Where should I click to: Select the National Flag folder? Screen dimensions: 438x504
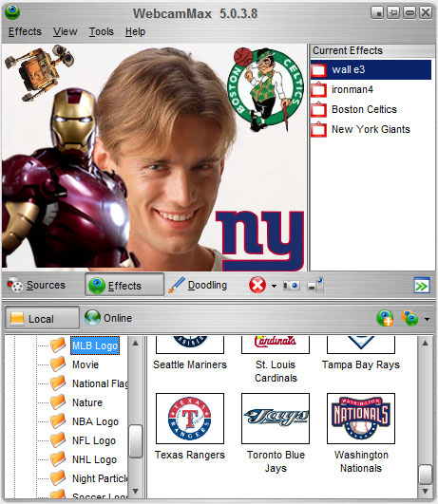click(x=100, y=383)
